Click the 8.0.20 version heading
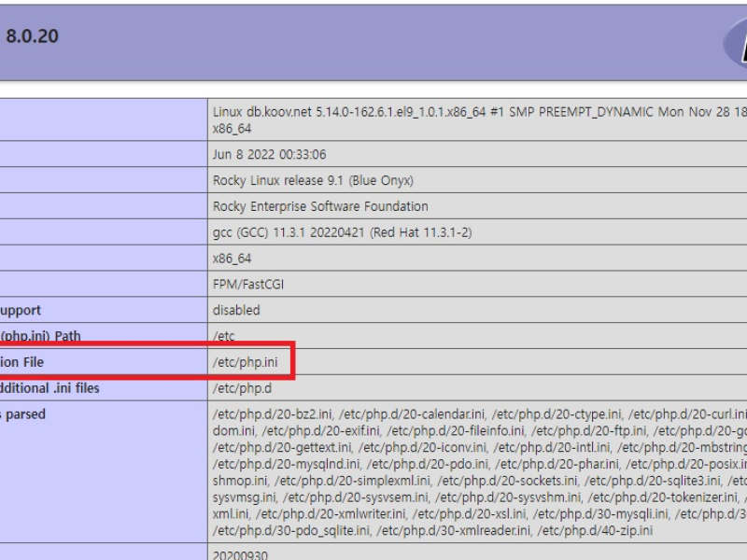This screenshot has width=747, height=560. 32,36
